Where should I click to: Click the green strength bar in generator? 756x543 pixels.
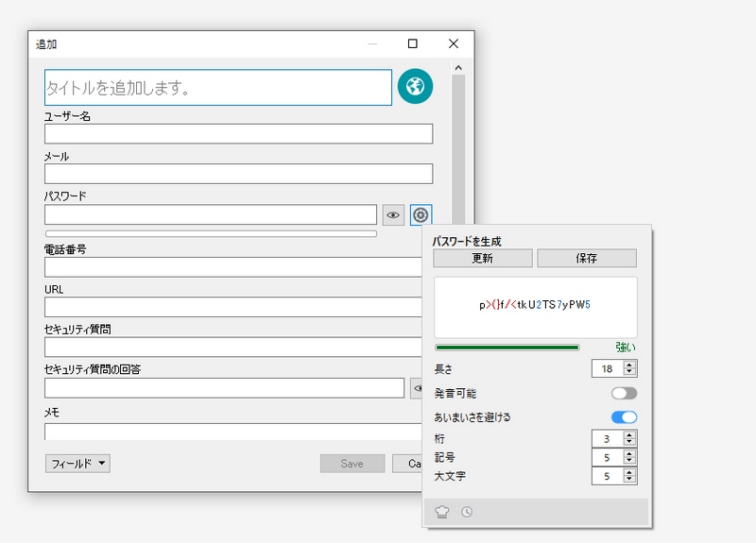point(507,348)
